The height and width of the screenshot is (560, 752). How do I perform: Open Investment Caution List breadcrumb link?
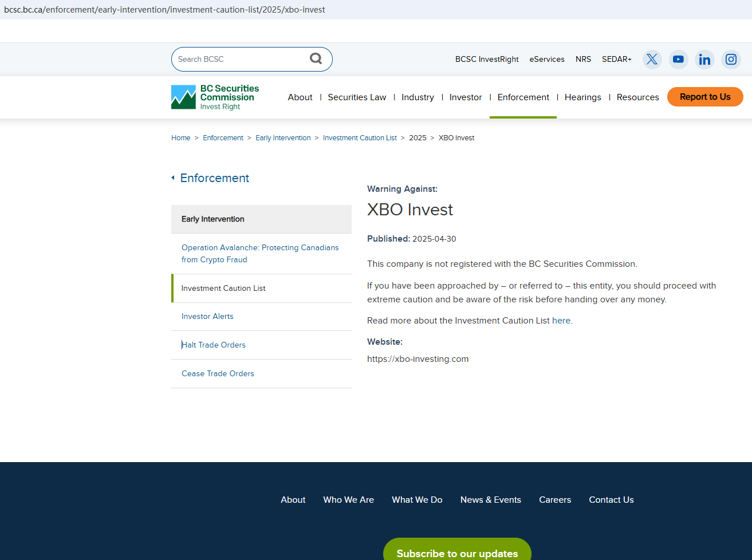click(360, 138)
